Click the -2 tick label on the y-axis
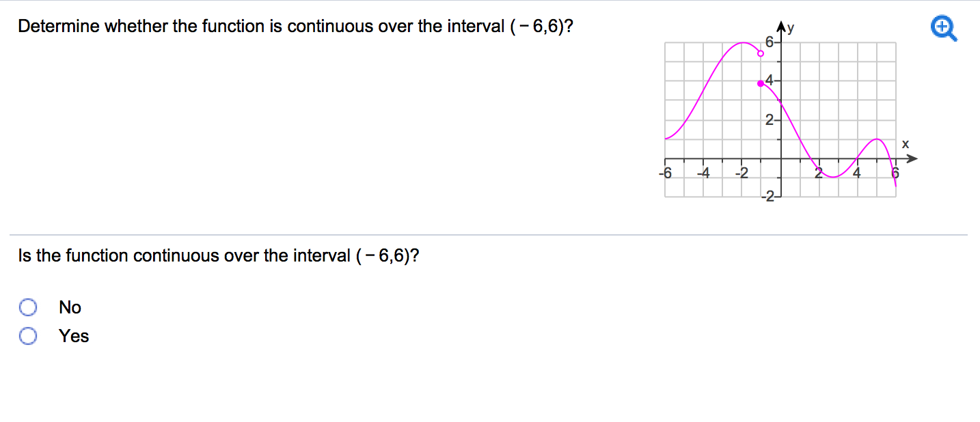Image resolution: width=980 pixels, height=422 pixels. [770, 198]
